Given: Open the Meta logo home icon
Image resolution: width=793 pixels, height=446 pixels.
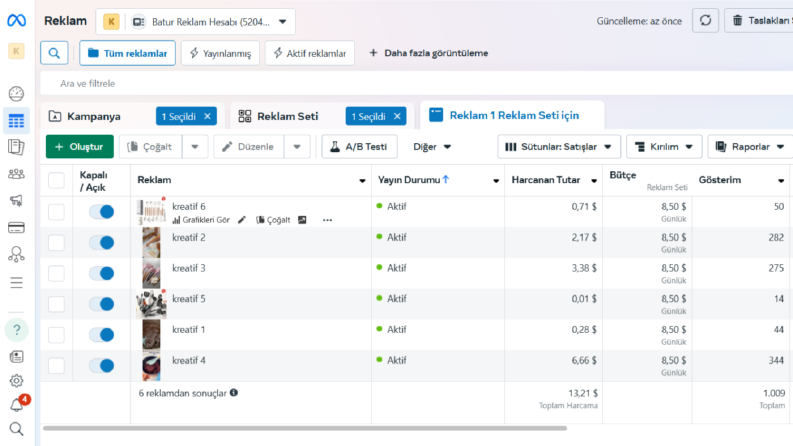Looking at the screenshot, I should [x=16, y=20].
